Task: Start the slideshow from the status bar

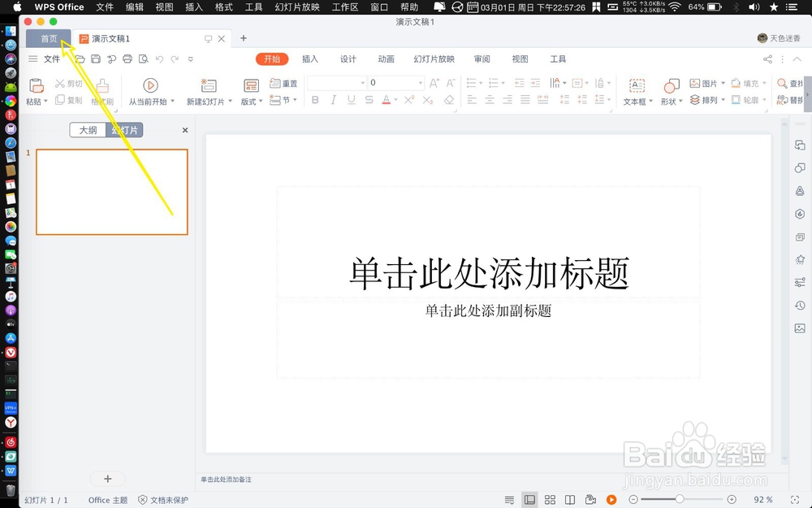Action: click(612, 500)
